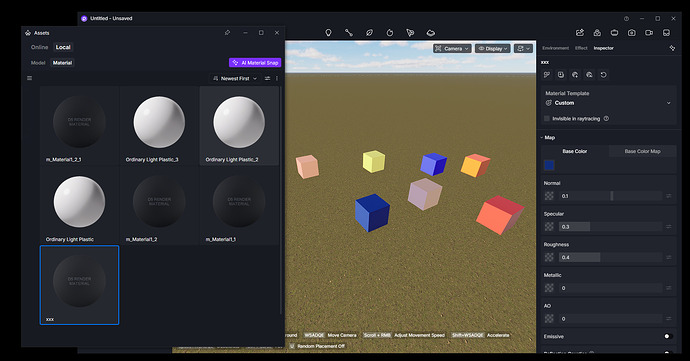Click the circular rotate arrow toolbar icon

389,33
